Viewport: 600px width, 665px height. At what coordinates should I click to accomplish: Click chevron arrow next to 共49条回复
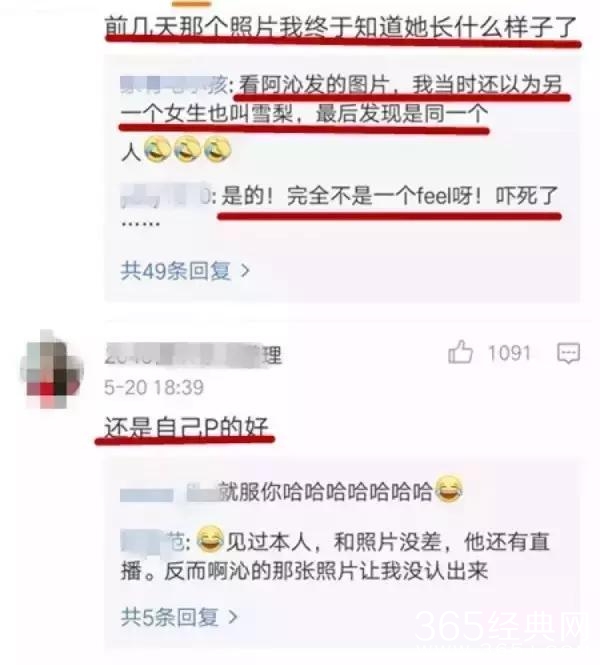coord(245,271)
